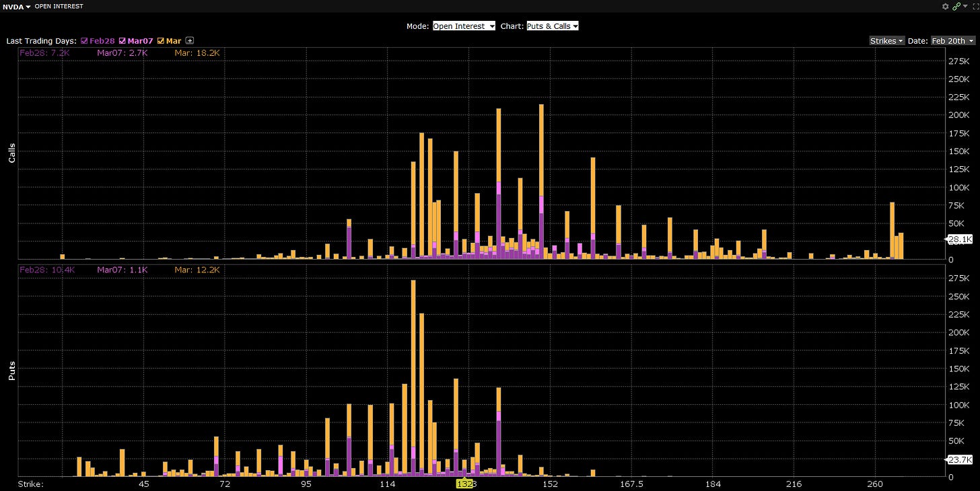Toggle the Mar07 expiration checkbox
980x491 pixels.
click(123, 41)
